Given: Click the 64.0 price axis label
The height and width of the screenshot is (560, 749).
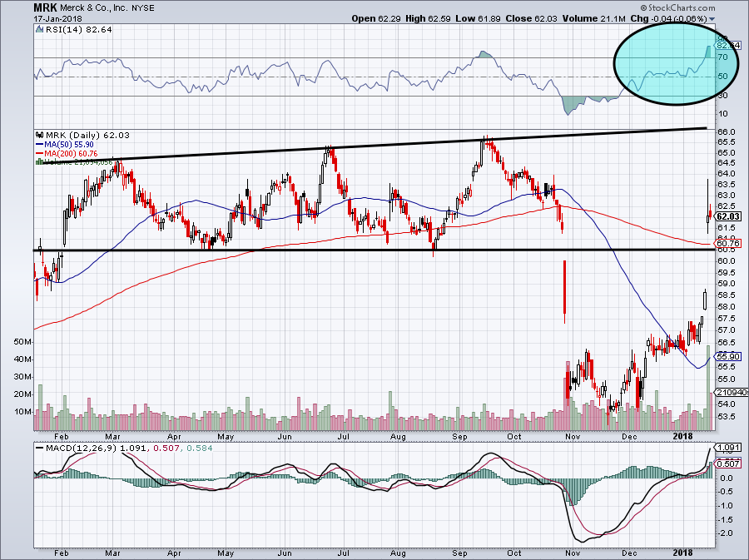Looking at the screenshot, I should [x=726, y=174].
